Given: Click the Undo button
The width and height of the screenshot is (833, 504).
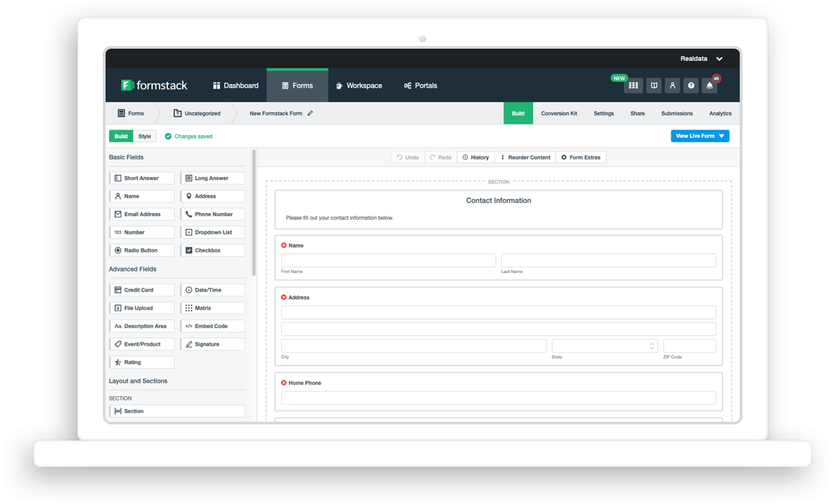Looking at the screenshot, I should (408, 158).
